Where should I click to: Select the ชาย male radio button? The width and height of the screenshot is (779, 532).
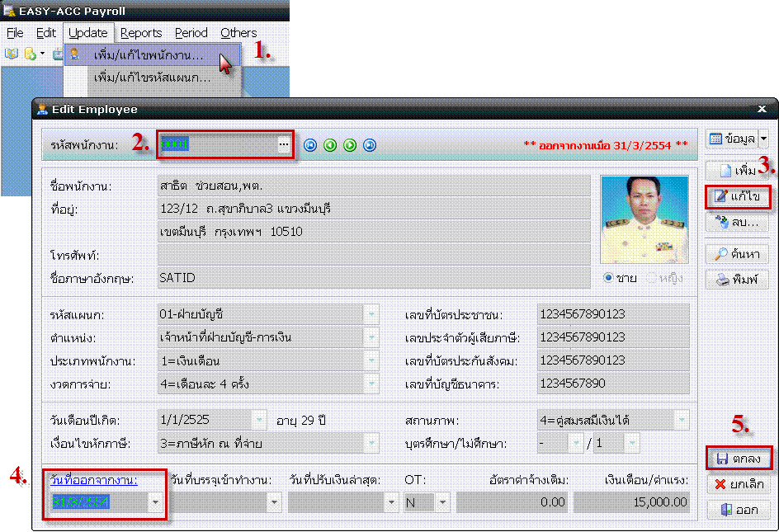pyautogui.click(x=609, y=278)
